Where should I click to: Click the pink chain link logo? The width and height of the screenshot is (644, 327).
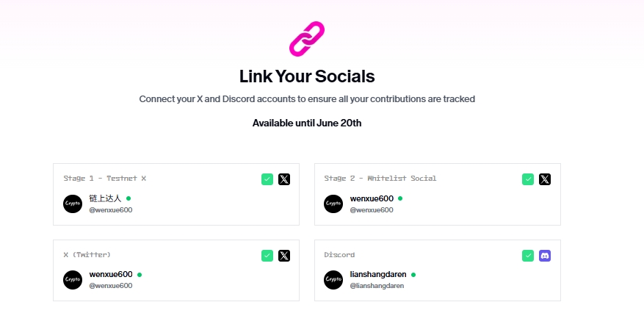307,39
